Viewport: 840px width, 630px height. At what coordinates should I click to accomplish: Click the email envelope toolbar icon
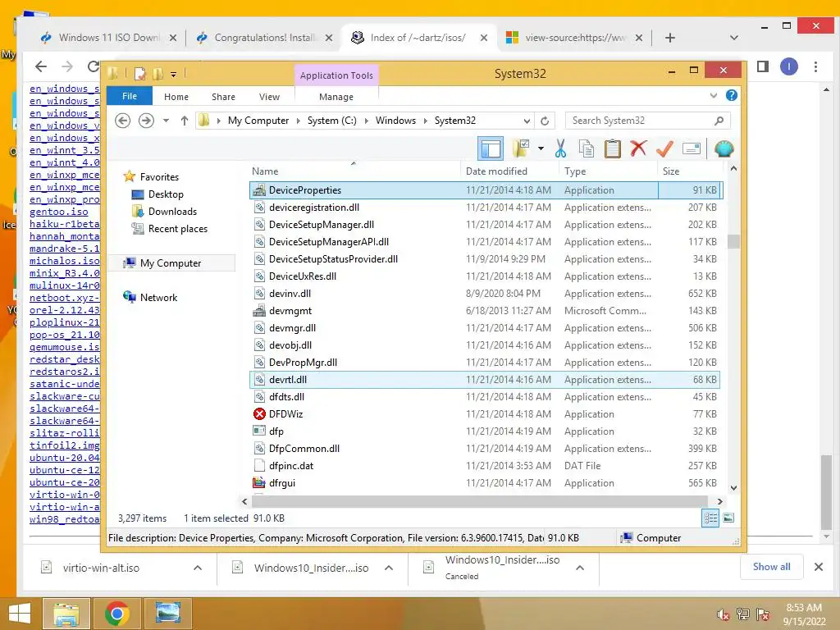point(692,148)
